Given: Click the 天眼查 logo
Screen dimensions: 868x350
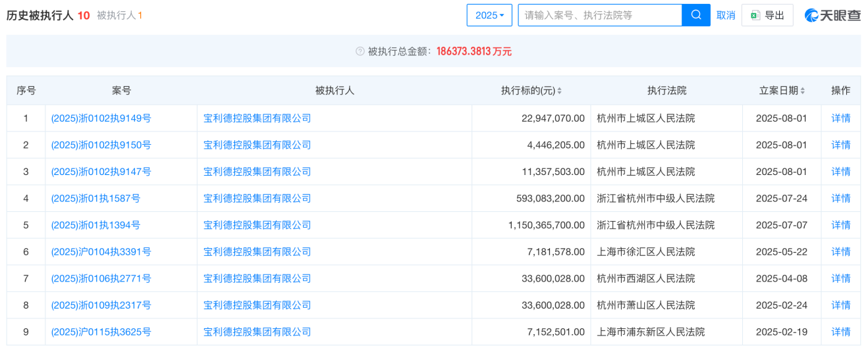Looking at the screenshot, I should (x=832, y=15).
